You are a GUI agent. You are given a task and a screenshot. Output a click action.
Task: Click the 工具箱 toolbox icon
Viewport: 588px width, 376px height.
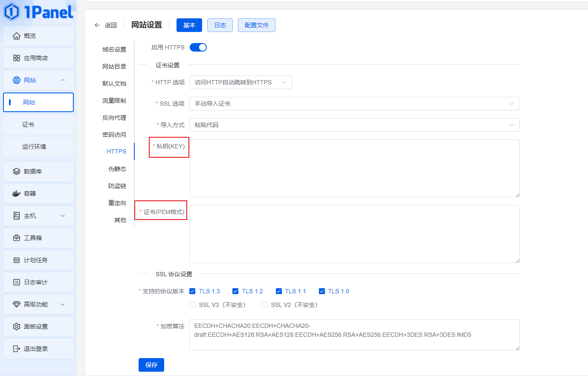(17, 238)
